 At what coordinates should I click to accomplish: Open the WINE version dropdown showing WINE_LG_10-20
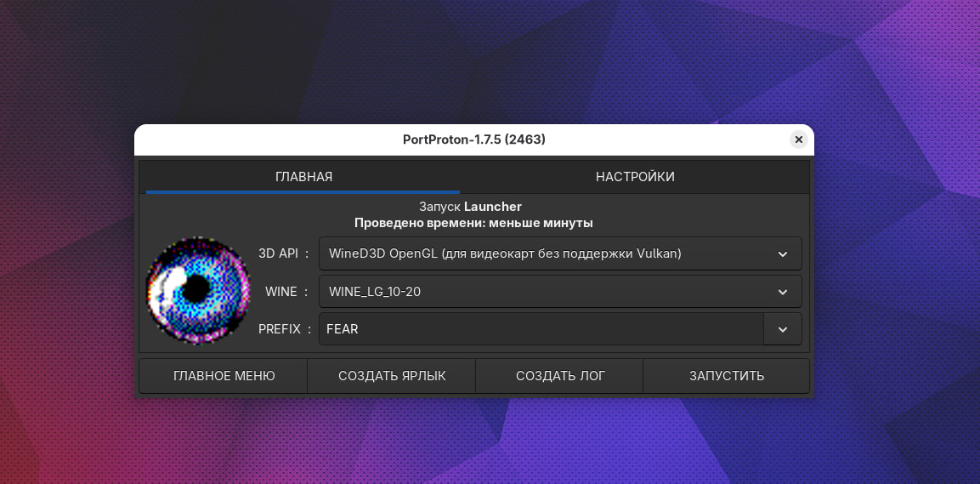point(544,292)
